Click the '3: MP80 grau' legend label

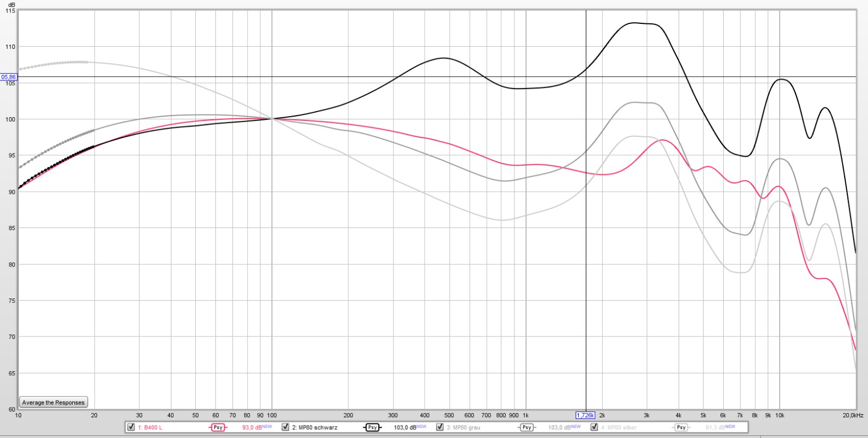click(463, 428)
